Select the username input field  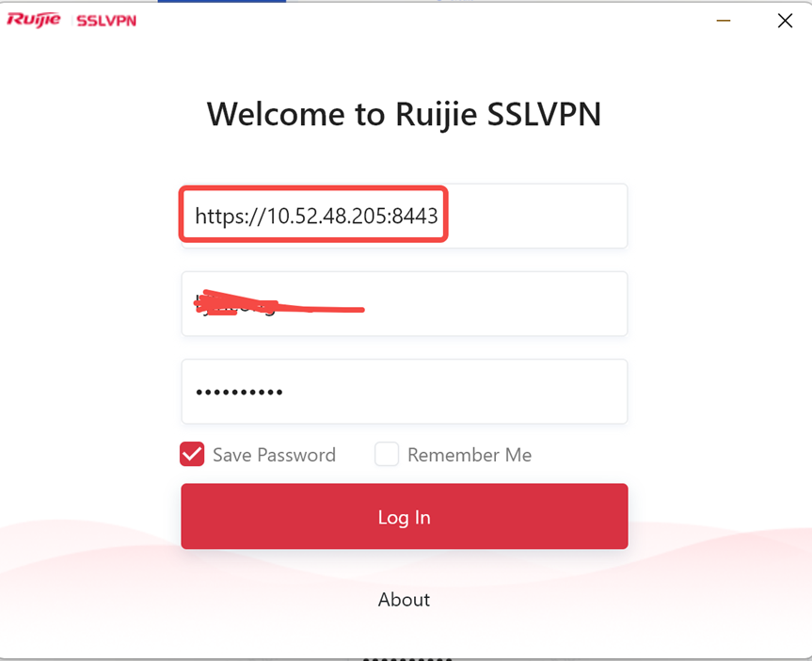click(x=404, y=304)
